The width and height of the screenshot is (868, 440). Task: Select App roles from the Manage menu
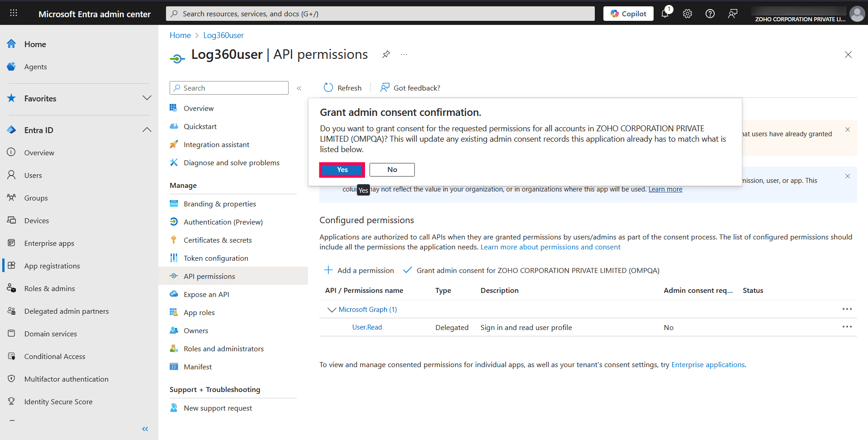pos(199,312)
